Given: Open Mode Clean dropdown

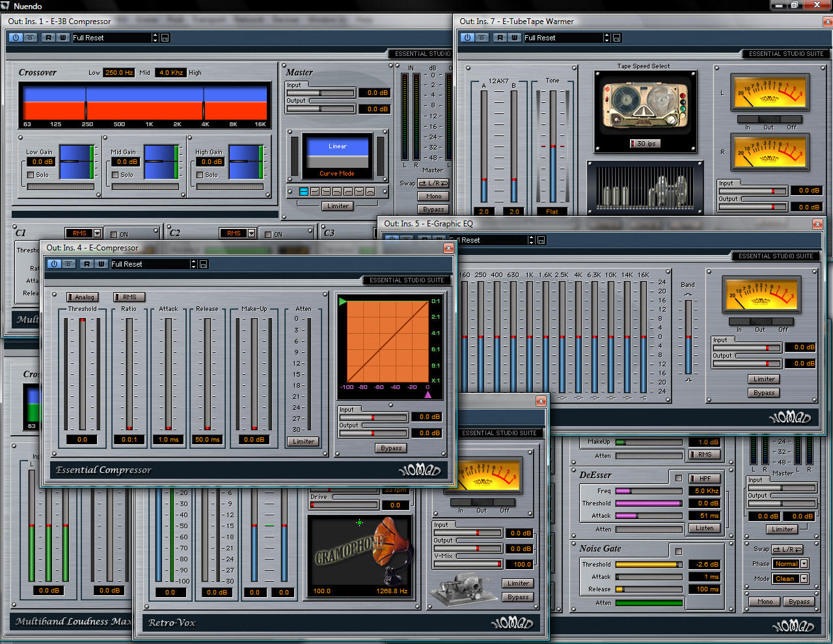Looking at the screenshot, I should tap(804, 578).
